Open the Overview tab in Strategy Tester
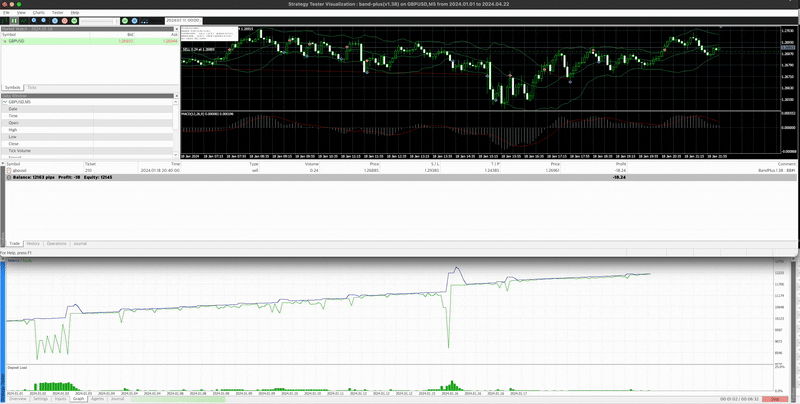The image size is (800, 404). point(17,399)
